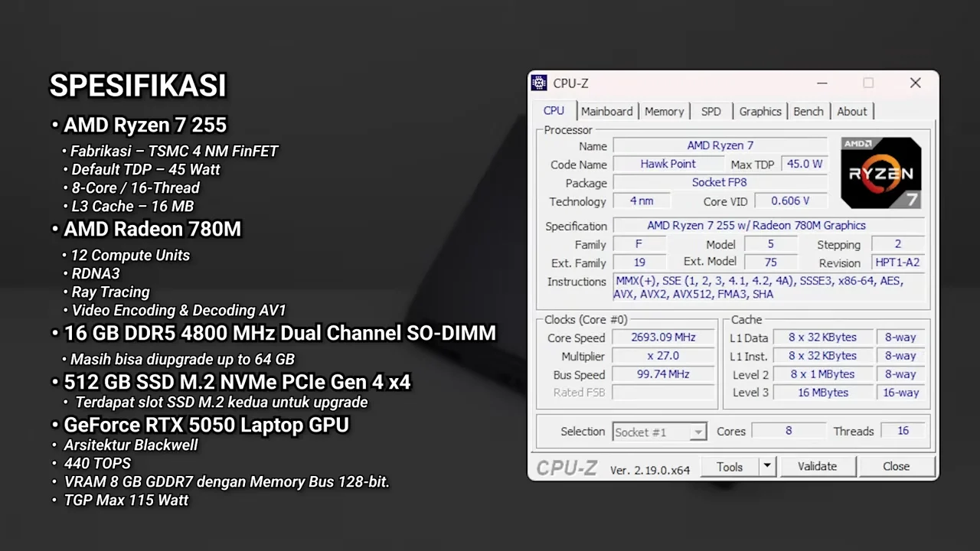The width and height of the screenshot is (980, 551).
Task: Expand the Socket #1 selection list
Action: [697, 432]
